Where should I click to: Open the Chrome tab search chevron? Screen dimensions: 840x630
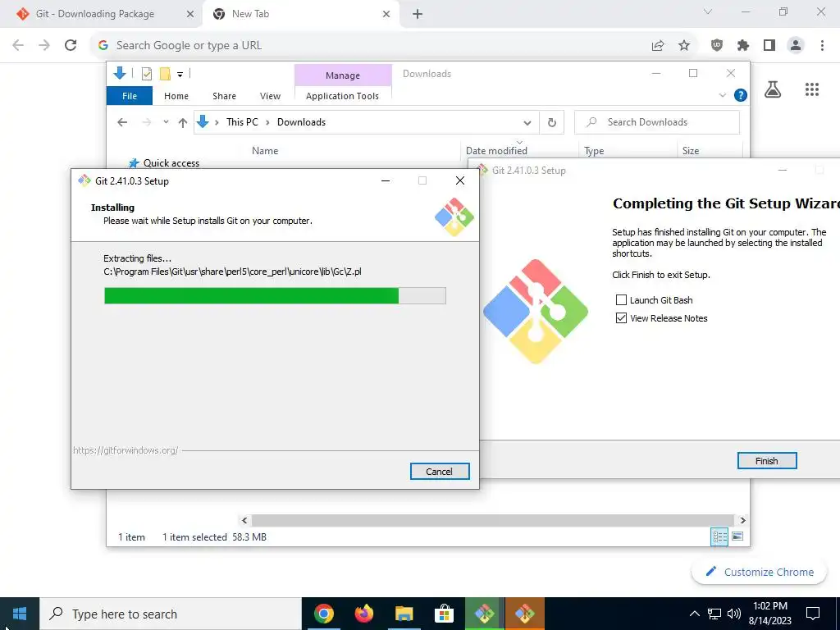708,11
